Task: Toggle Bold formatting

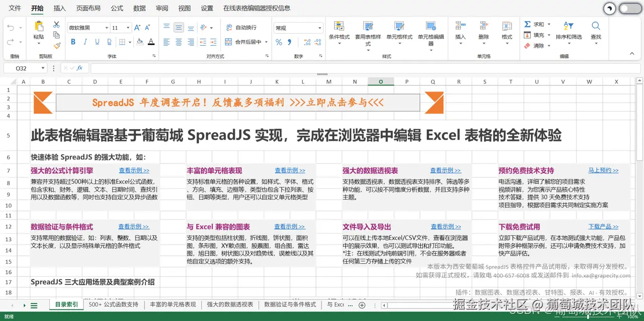Action: (73, 42)
